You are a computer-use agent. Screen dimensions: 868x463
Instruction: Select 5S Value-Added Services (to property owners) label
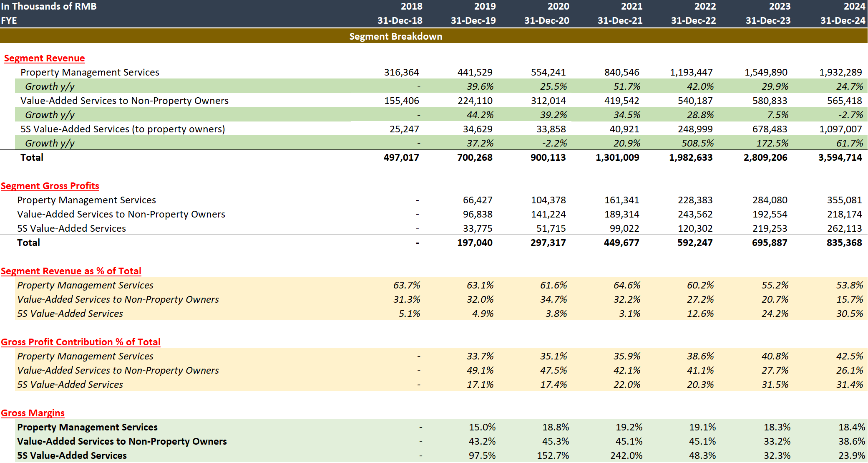(x=123, y=129)
